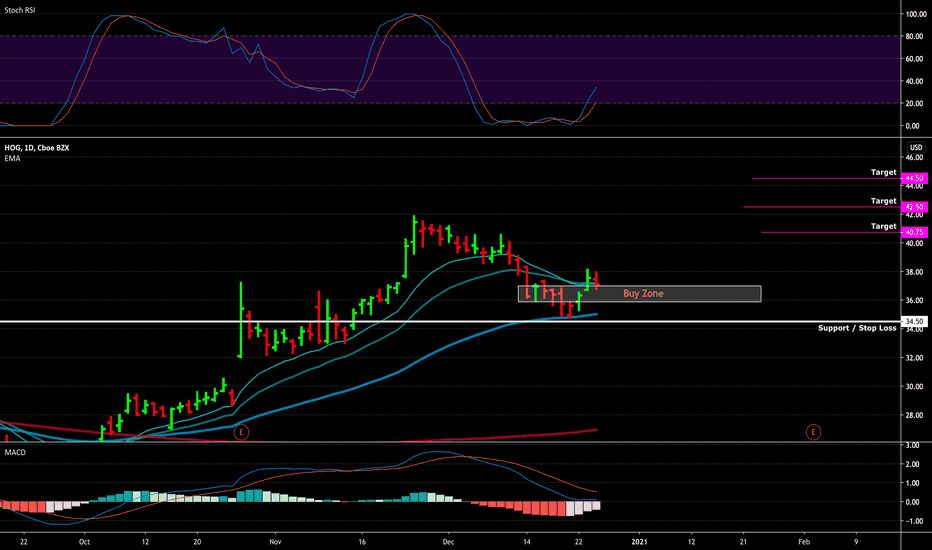The height and width of the screenshot is (550, 932).
Task: Select the 42.50 Target label
Action: pos(883,200)
